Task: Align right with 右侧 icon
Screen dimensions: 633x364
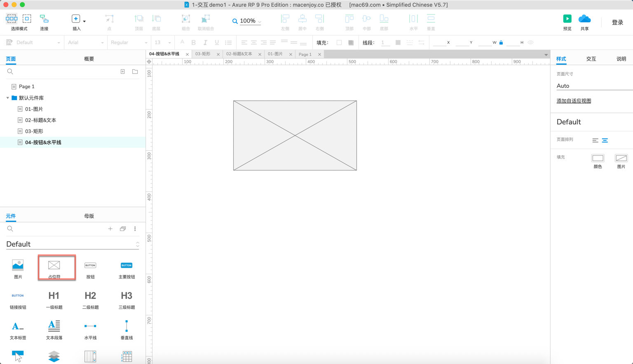Action: pos(320,19)
